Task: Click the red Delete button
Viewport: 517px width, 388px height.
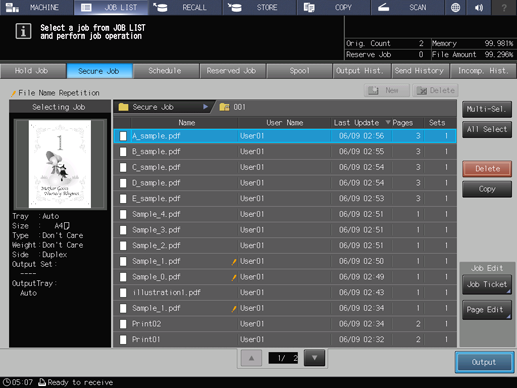Action: point(487,169)
